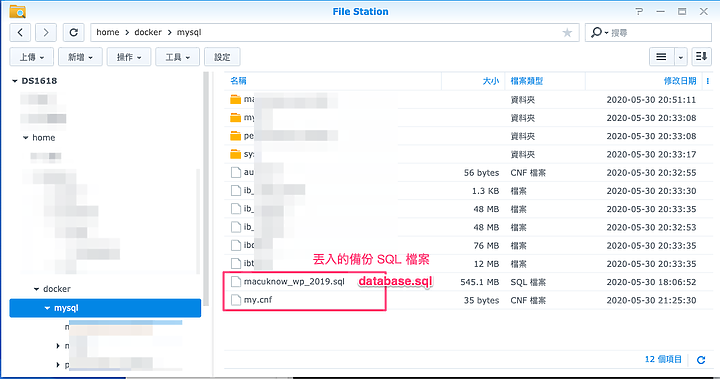Add the path to favorites with the star
Viewport: 720px width, 379px height.
[x=567, y=33]
